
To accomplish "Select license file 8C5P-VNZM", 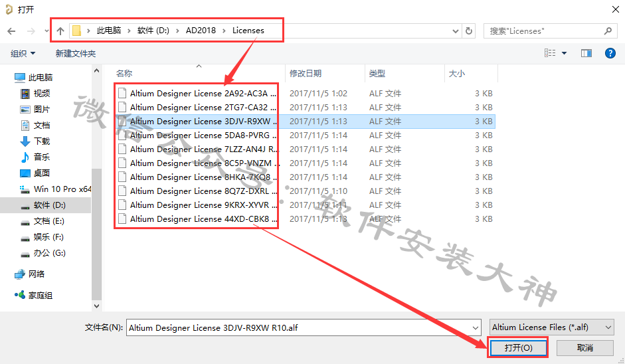I will tap(306, 163).
